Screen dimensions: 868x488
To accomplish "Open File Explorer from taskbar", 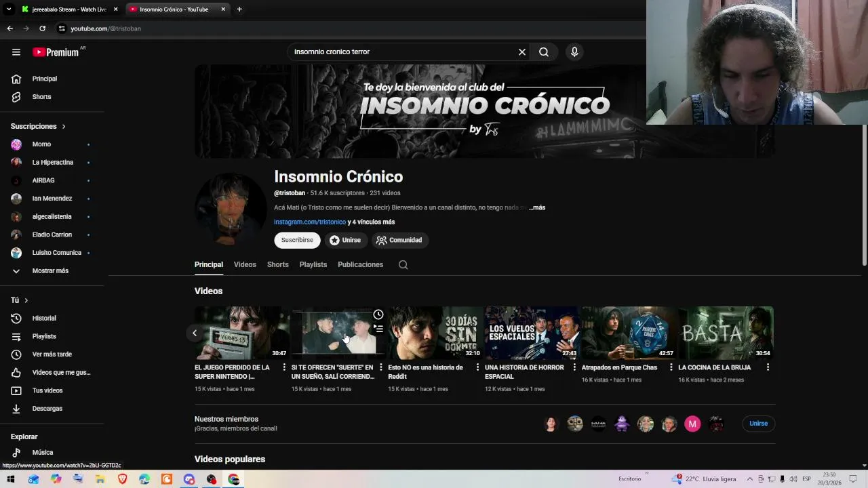I will pos(100,479).
